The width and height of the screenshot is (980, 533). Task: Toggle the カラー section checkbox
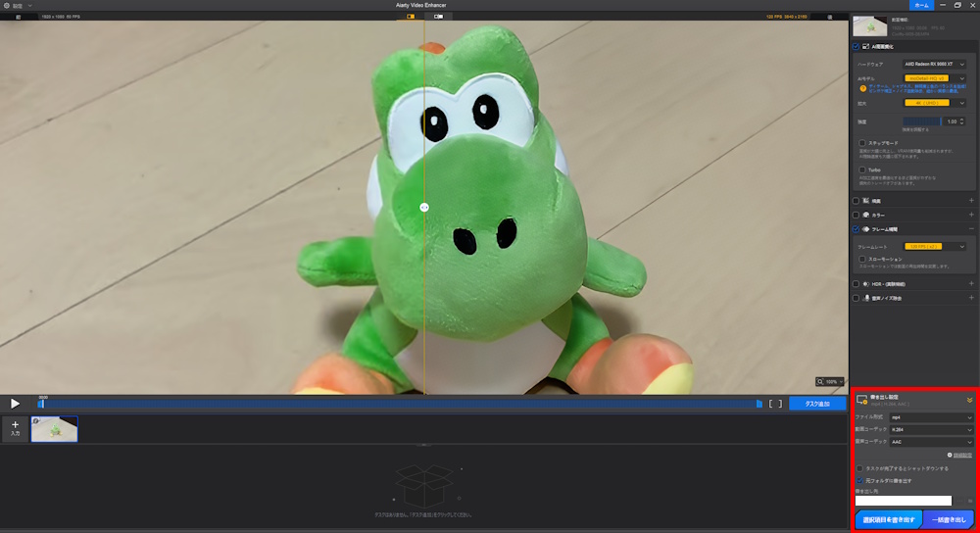click(857, 215)
